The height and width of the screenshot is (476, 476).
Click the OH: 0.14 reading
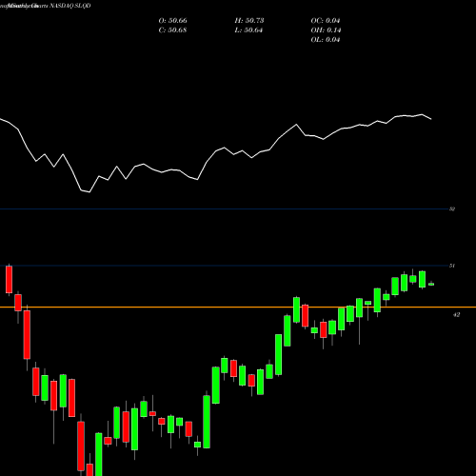point(326,30)
